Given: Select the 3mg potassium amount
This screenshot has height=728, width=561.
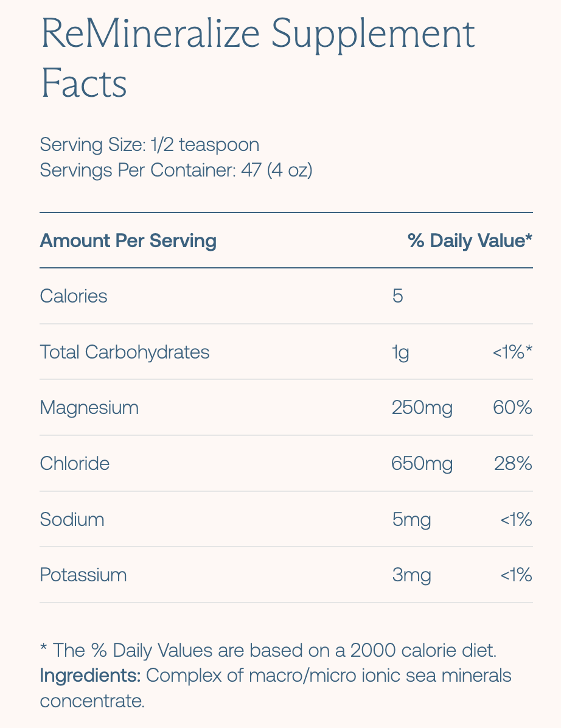Looking at the screenshot, I should point(412,576).
